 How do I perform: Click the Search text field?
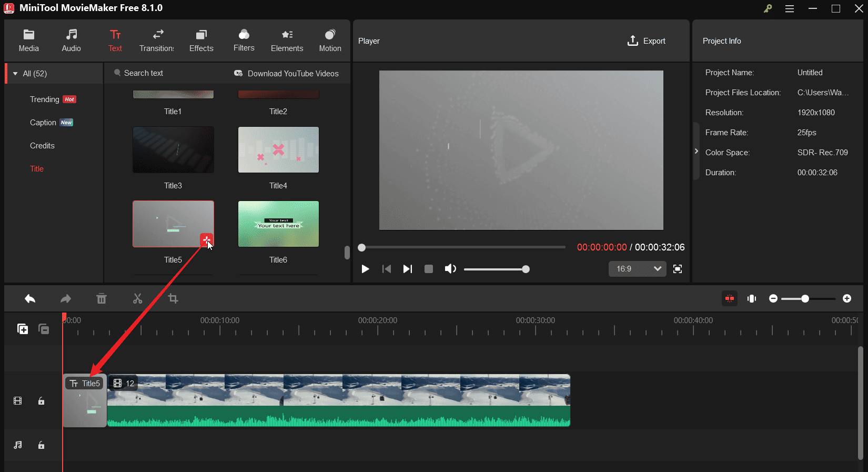pos(143,73)
